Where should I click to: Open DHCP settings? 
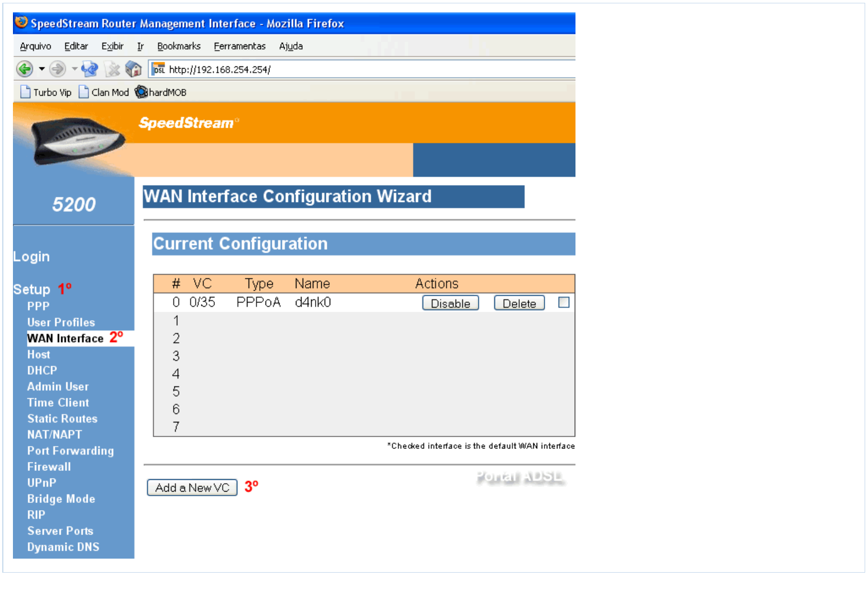(42, 371)
